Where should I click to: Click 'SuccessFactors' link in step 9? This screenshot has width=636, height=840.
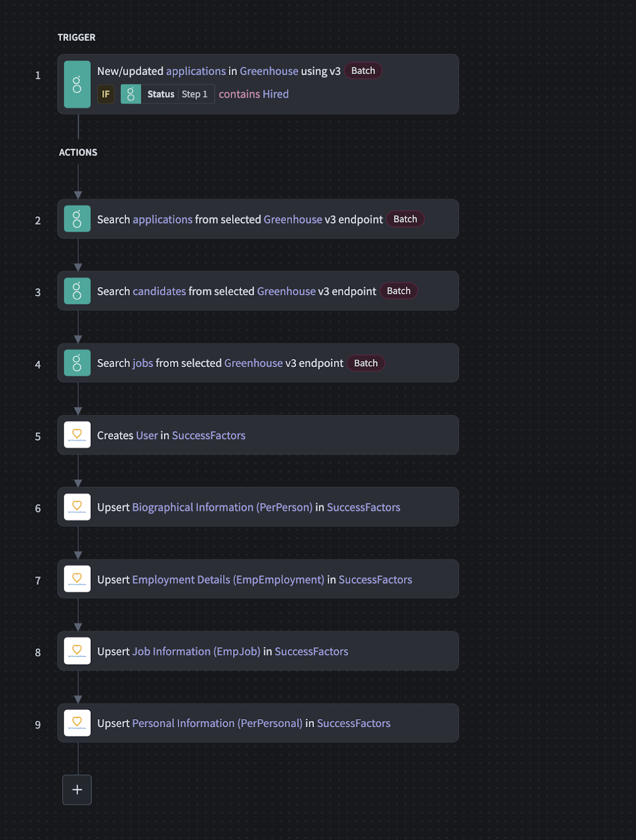click(x=353, y=723)
